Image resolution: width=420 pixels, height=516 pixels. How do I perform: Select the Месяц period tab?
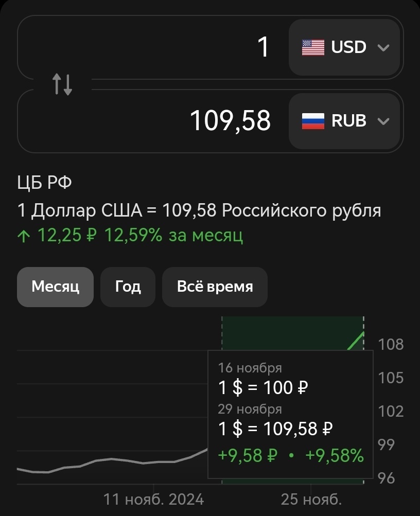pyautogui.click(x=55, y=287)
